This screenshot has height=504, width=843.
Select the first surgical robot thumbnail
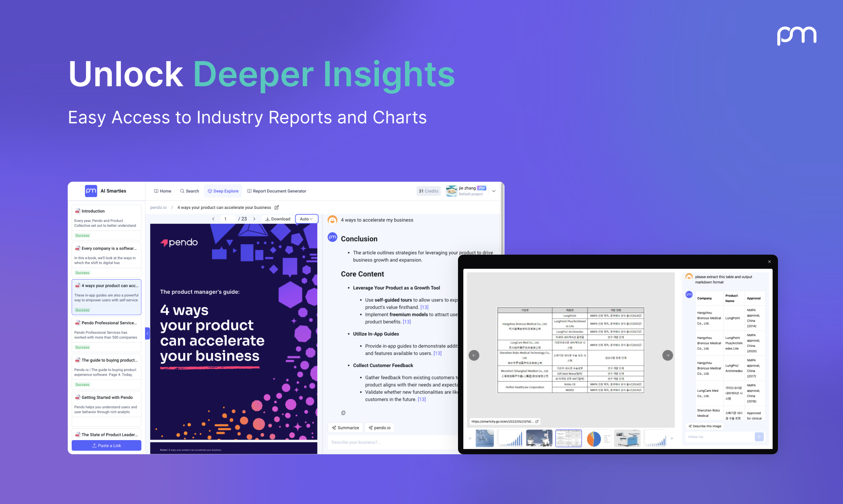(x=485, y=438)
